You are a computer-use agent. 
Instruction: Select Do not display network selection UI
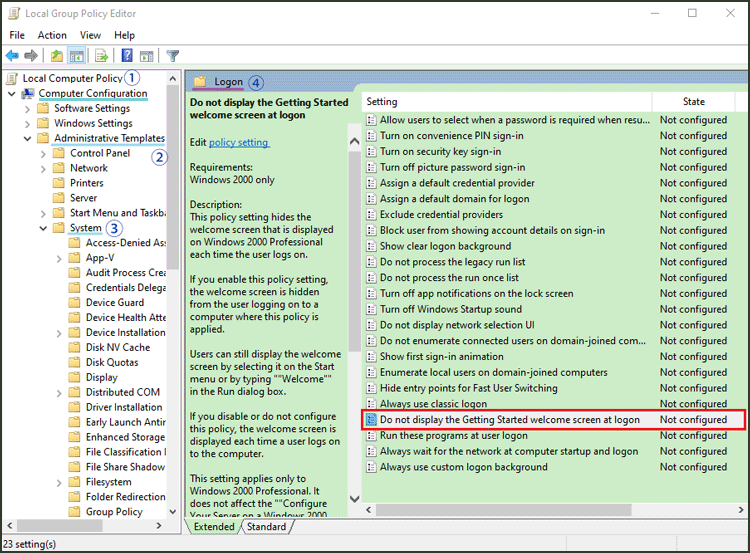457,325
